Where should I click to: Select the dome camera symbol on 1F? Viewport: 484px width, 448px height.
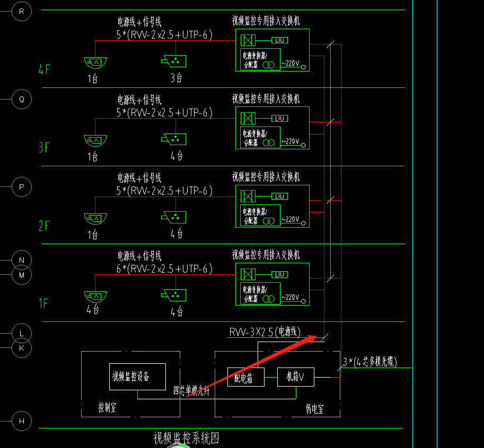tap(95, 297)
